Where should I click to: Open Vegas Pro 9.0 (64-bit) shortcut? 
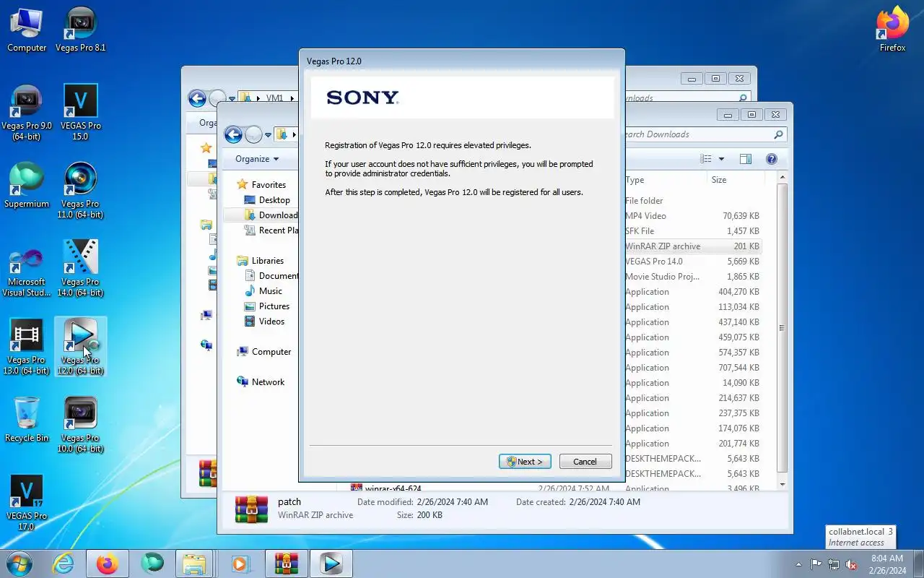tap(27, 113)
